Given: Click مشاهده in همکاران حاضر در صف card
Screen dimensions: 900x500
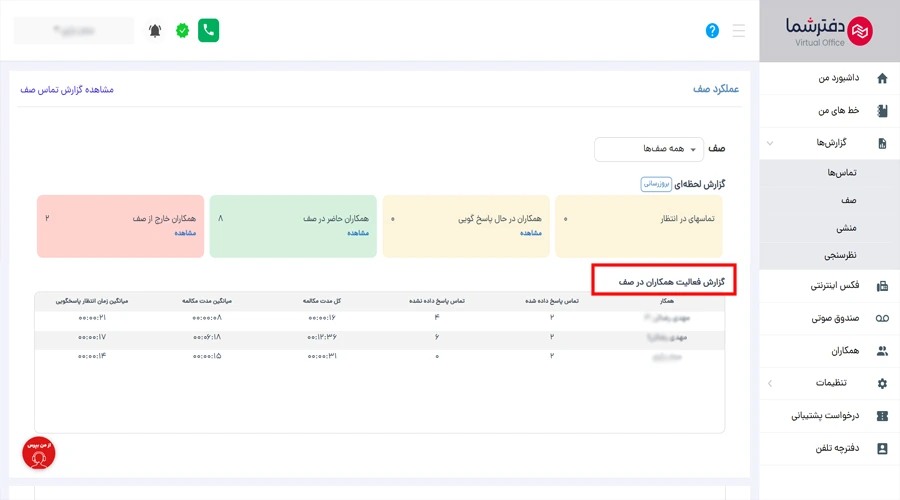Looking at the screenshot, I should (358, 233).
